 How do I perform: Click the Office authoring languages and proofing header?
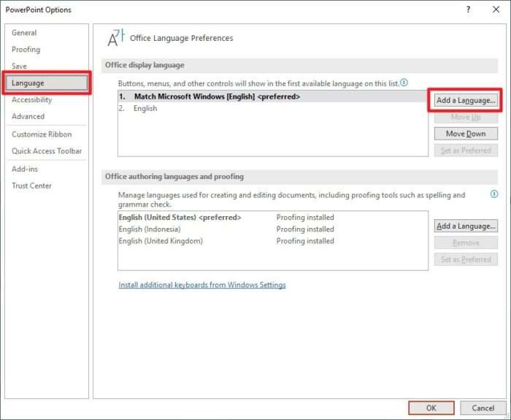299,177
